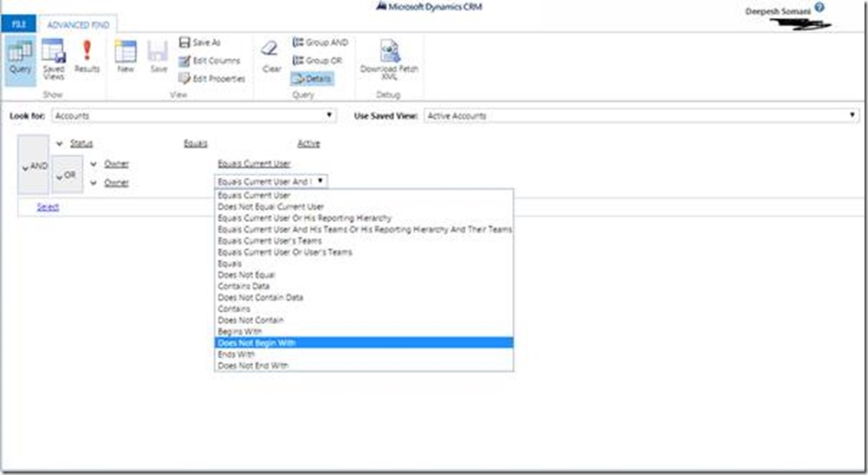Clear the query with the eraser icon

pos(271,57)
